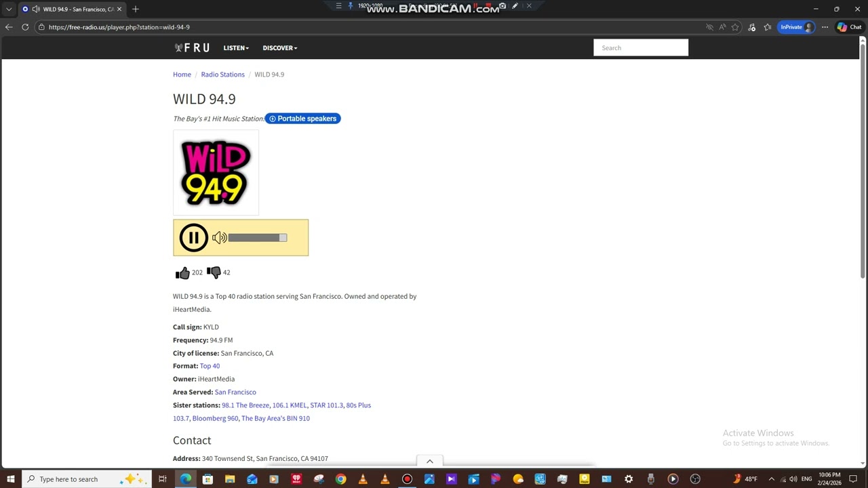Switch the ENG input language indicator

pos(806,479)
